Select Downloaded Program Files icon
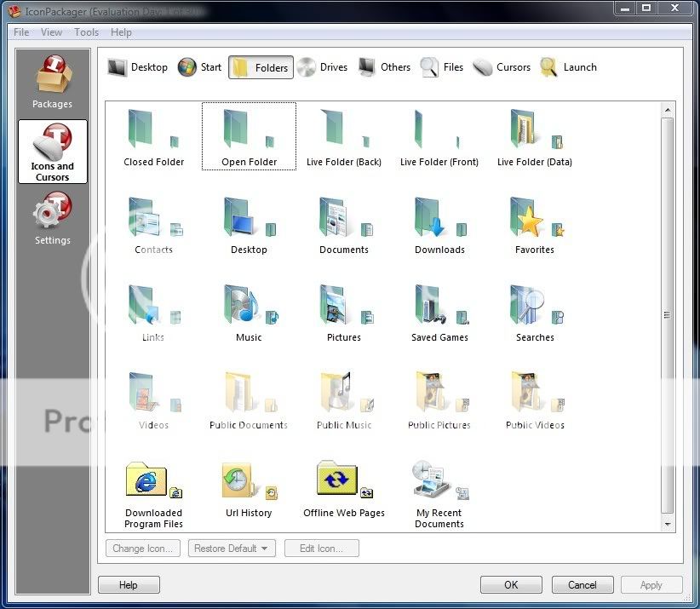This screenshot has width=700, height=609. (153, 494)
